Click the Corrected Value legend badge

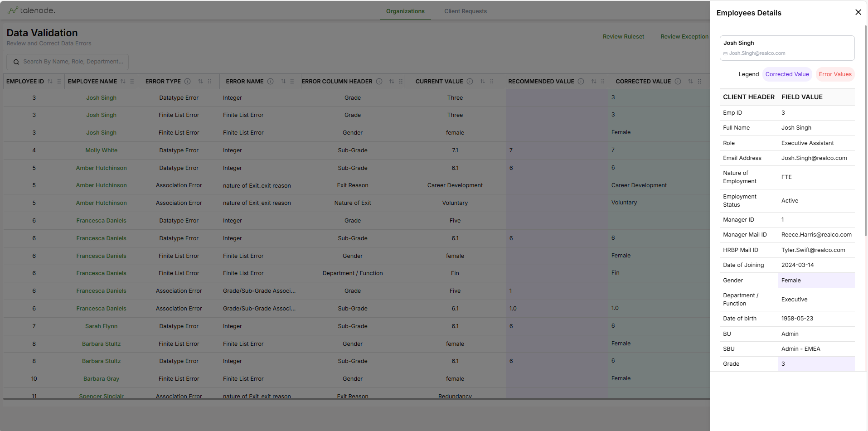(x=787, y=74)
